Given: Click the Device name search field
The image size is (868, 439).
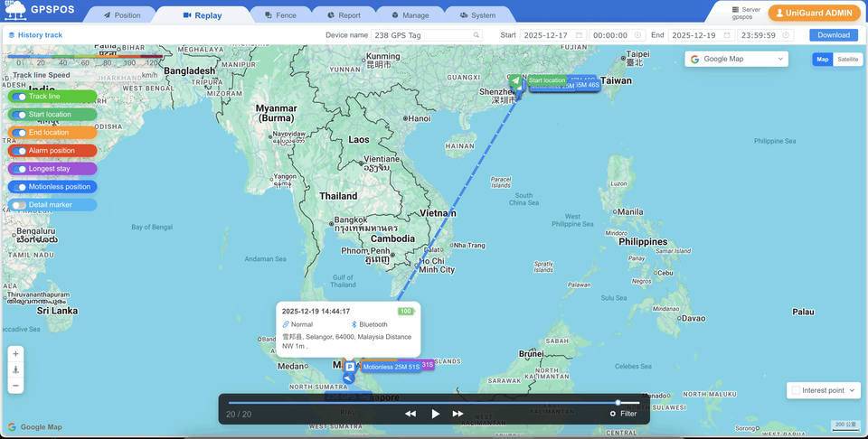Looking at the screenshot, I should tap(426, 35).
